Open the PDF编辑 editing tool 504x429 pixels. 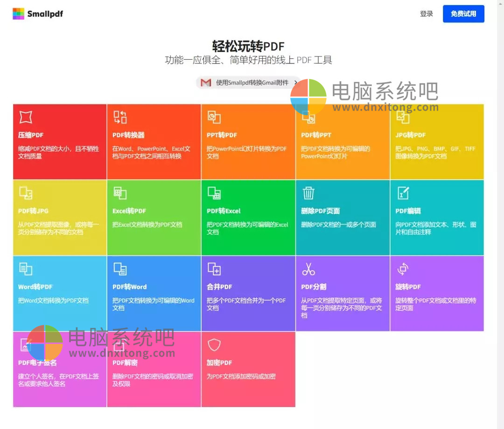(403, 193)
